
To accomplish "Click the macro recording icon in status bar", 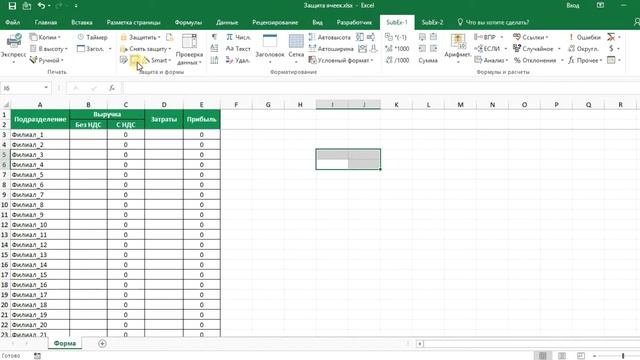I will (x=37, y=356).
